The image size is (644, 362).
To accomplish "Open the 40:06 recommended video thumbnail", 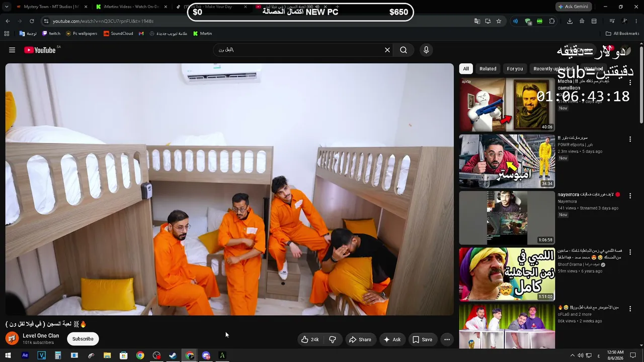I will [507, 105].
